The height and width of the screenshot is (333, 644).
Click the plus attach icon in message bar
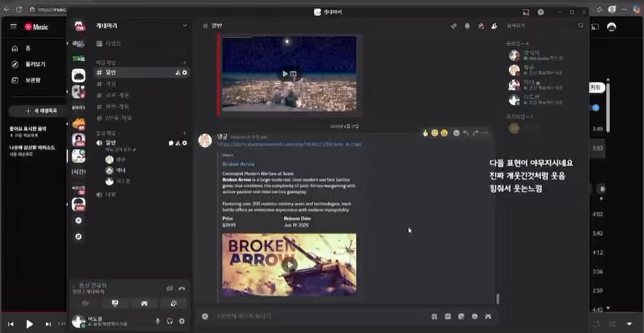(205, 316)
